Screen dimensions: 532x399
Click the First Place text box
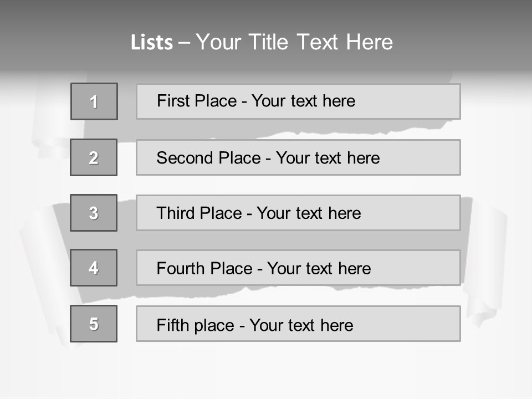coord(298,101)
